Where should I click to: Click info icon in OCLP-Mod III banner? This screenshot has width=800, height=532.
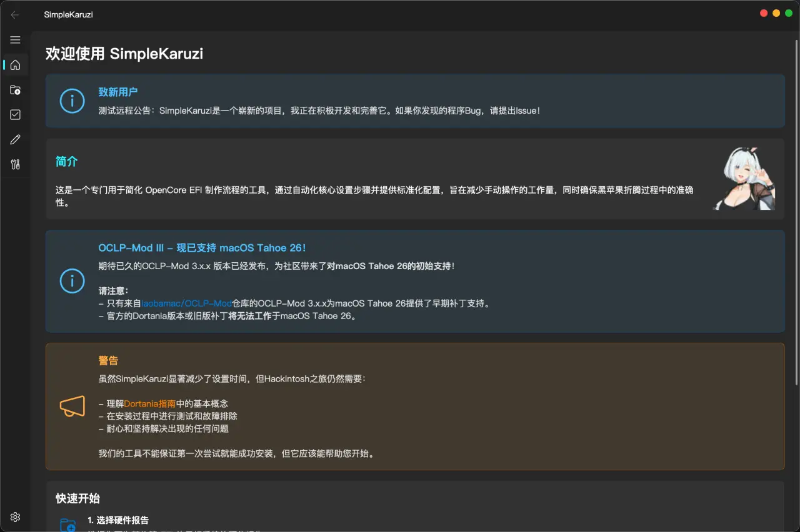point(72,281)
